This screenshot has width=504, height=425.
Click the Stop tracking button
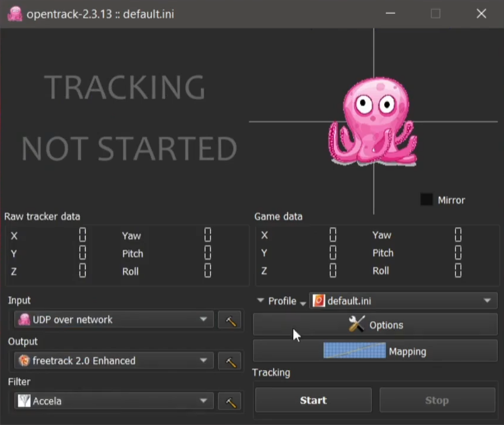pyautogui.click(x=437, y=400)
